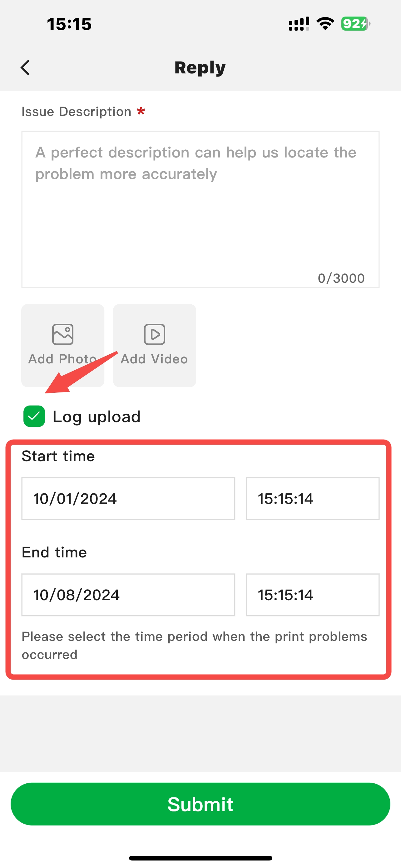The image size is (401, 868).
Task: Tap the Log upload label text
Action: [97, 417]
